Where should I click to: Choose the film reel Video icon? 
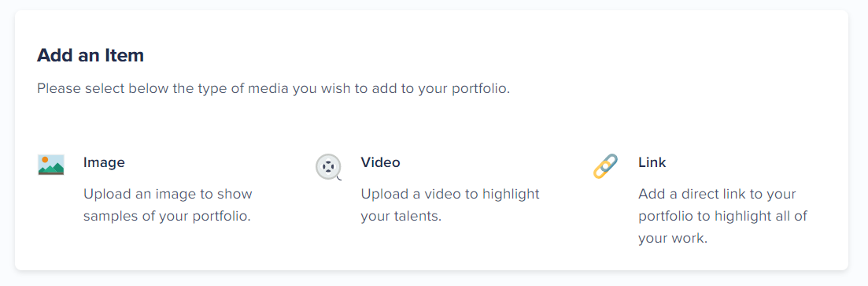tap(329, 167)
